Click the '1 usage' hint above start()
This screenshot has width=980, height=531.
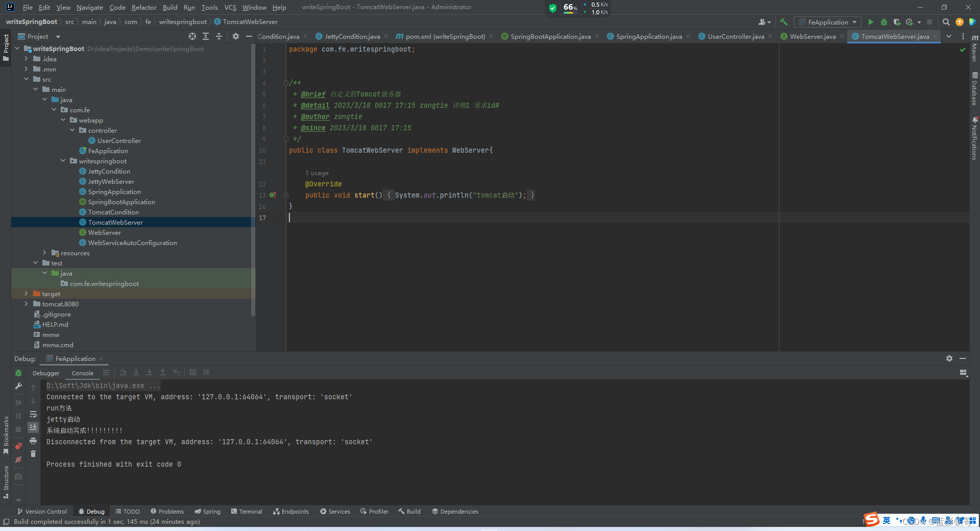[x=316, y=173]
